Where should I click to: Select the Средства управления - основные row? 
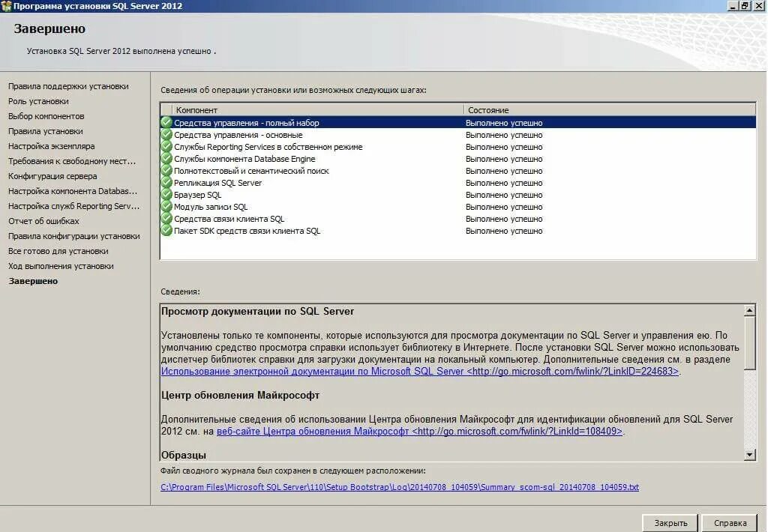coord(458,135)
